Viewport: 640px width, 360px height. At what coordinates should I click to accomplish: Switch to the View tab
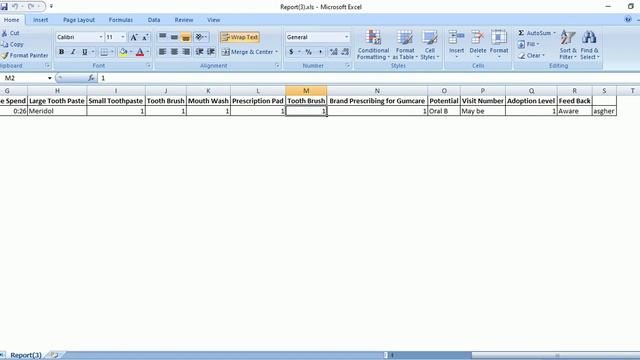pos(213,20)
